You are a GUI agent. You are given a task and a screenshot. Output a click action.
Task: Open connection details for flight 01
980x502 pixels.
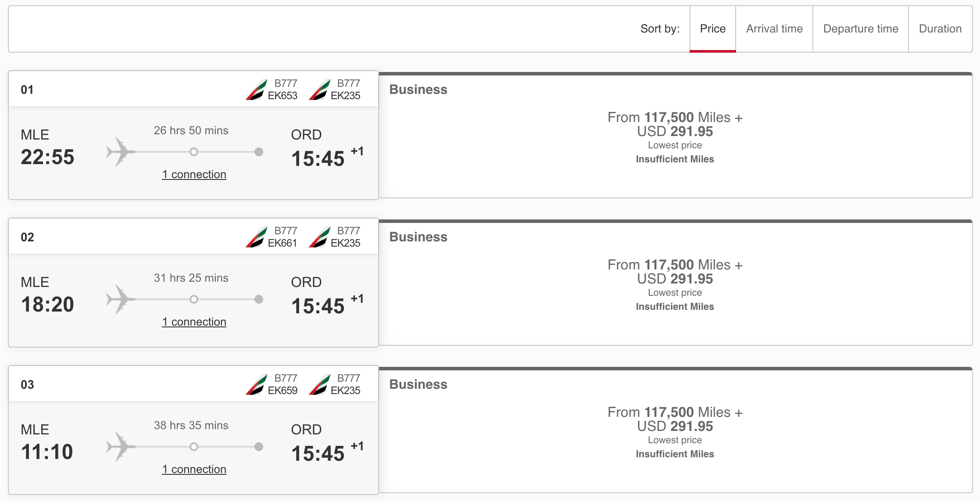point(194,175)
